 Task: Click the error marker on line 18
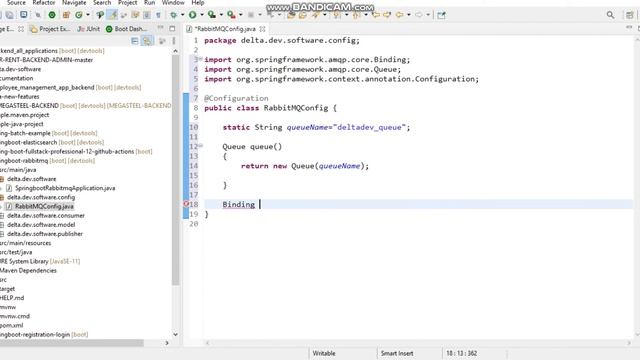point(186,204)
